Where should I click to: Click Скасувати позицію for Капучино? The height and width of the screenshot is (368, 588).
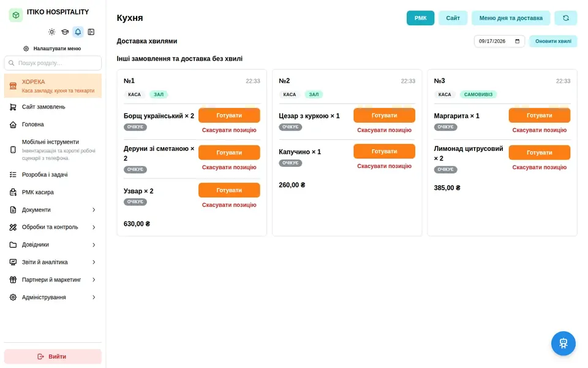point(384,166)
